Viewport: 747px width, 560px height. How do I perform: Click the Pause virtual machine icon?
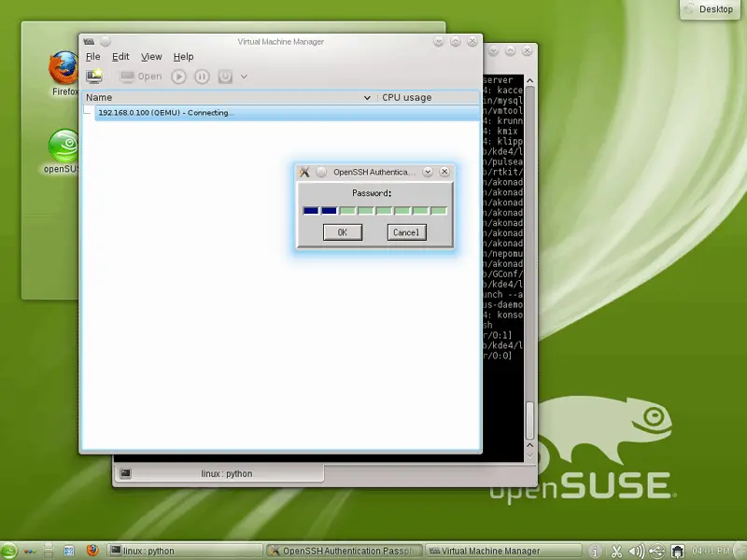tap(202, 77)
